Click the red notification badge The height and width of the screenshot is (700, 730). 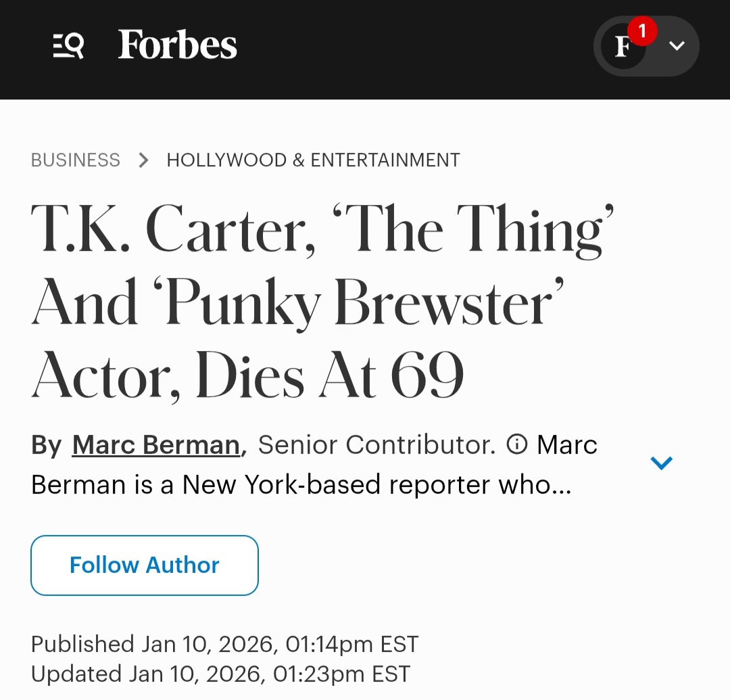tap(641, 31)
